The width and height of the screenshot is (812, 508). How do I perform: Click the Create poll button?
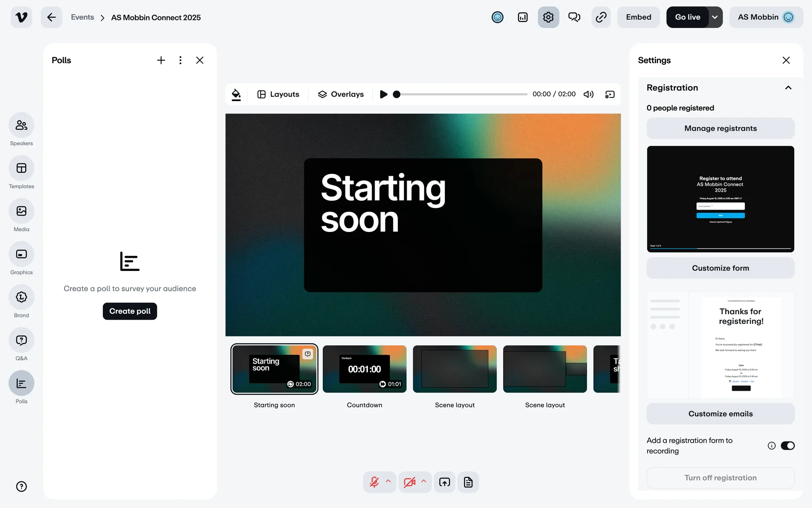click(130, 311)
